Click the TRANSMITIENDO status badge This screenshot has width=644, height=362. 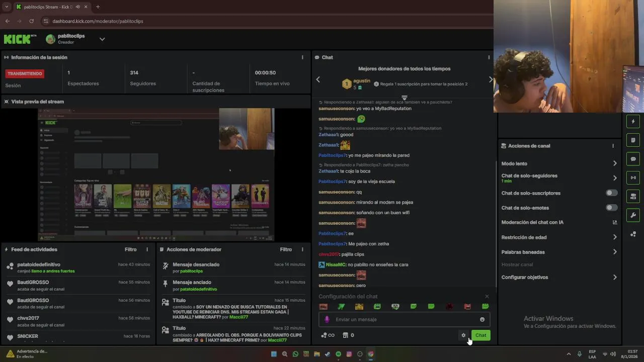coord(25,73)
